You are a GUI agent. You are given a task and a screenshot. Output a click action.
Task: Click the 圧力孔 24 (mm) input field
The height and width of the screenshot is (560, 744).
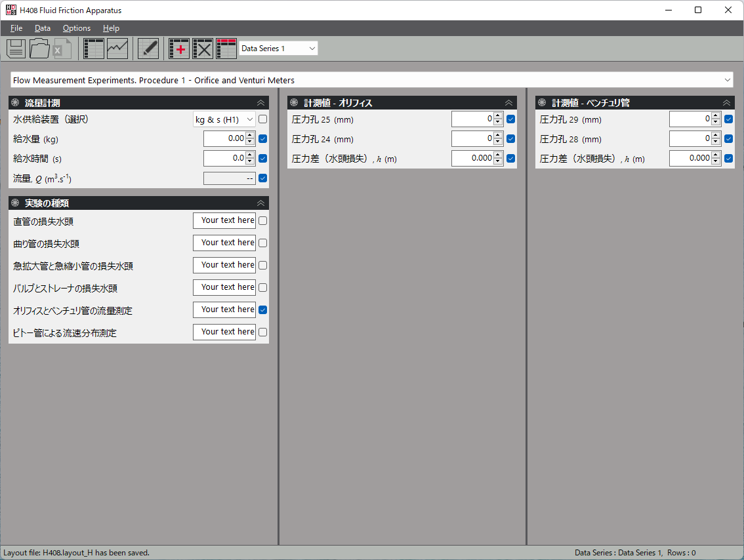(472, 138)
